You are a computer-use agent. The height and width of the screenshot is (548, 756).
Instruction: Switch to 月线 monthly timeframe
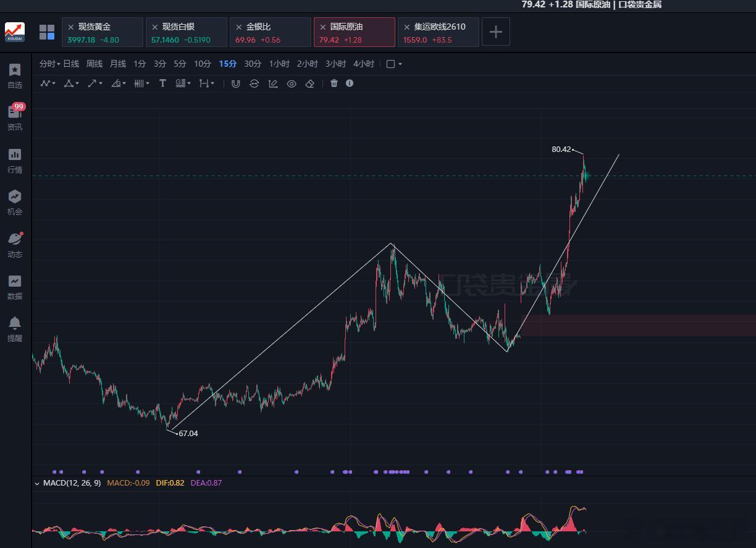tap(118, 64)
